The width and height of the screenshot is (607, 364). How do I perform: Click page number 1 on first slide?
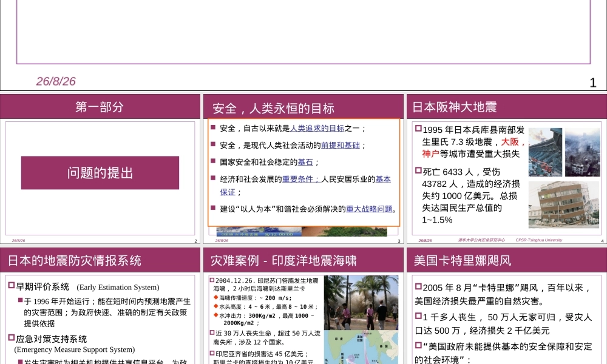coord(592,83)
